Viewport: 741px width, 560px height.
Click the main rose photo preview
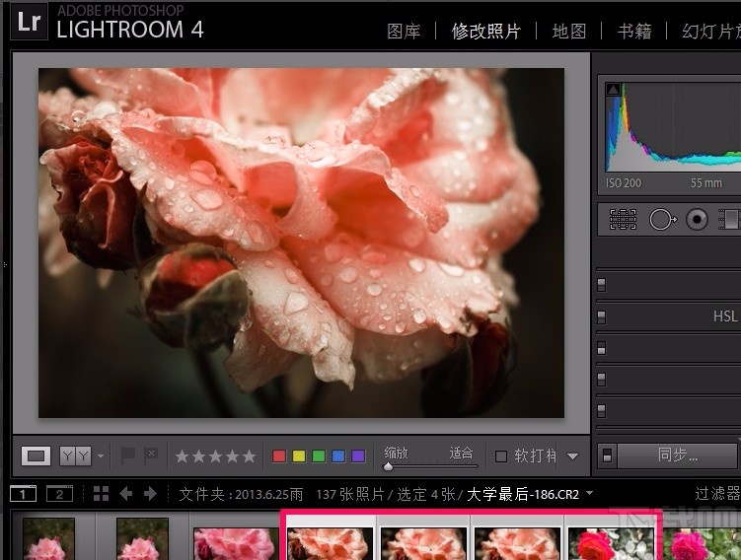click(x=301, y=243)
